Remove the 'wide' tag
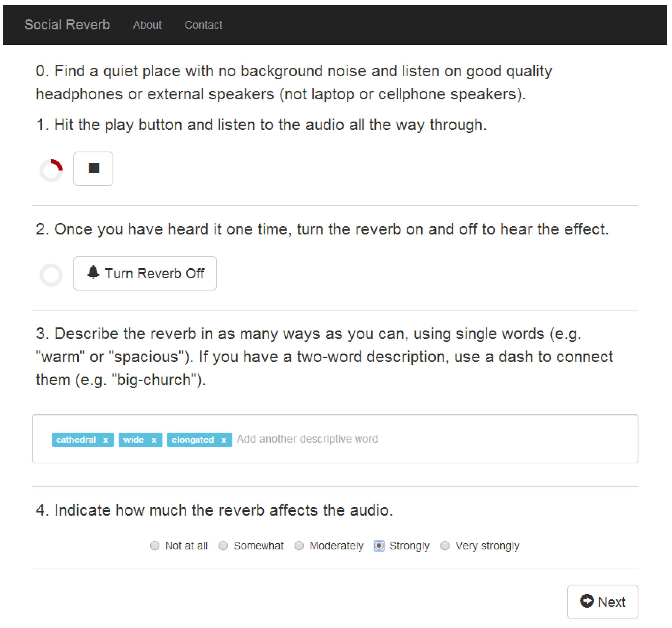The height and width of the screenshot is (628, 672). pos(154,440)
